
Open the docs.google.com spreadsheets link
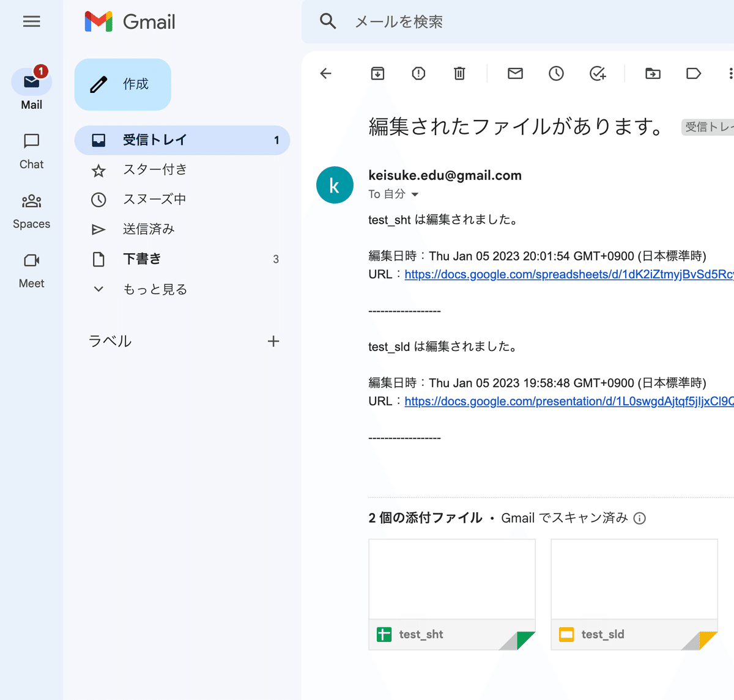pos(569,274)
